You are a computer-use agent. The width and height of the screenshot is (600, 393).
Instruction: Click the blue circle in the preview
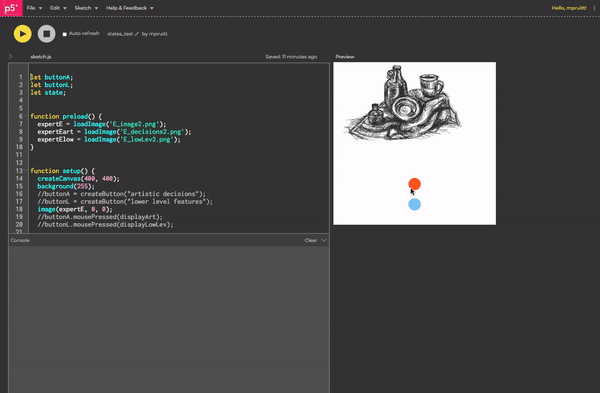[x=414, y=204]
